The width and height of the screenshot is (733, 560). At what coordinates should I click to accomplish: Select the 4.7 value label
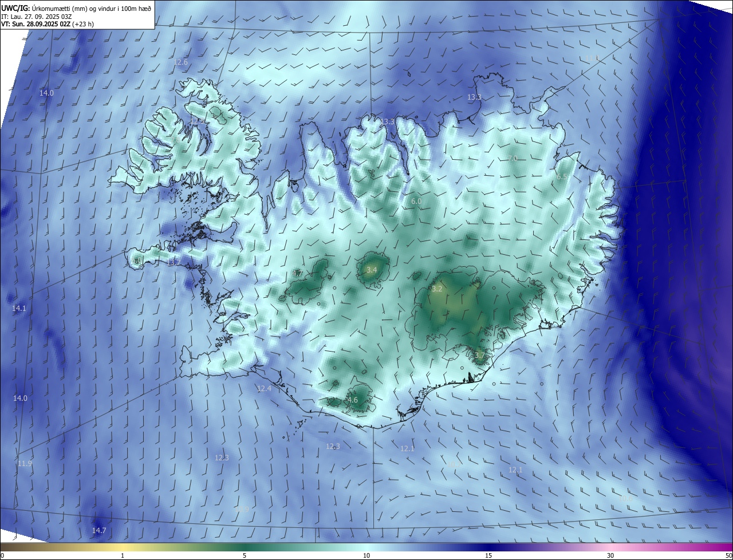pyautogui.click(x=298, y=273)
